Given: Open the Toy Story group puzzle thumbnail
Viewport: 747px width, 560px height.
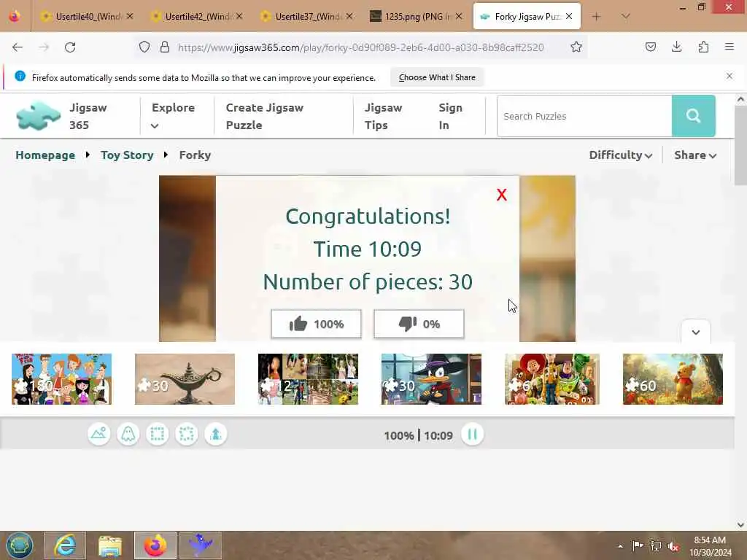Looking at the screenshot, I should point(552,379).
